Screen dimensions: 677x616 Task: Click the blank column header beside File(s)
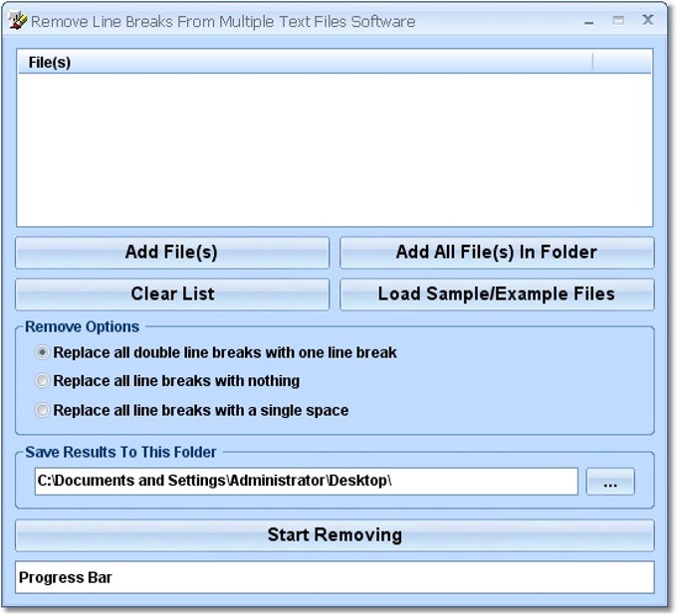click(621, 63)
